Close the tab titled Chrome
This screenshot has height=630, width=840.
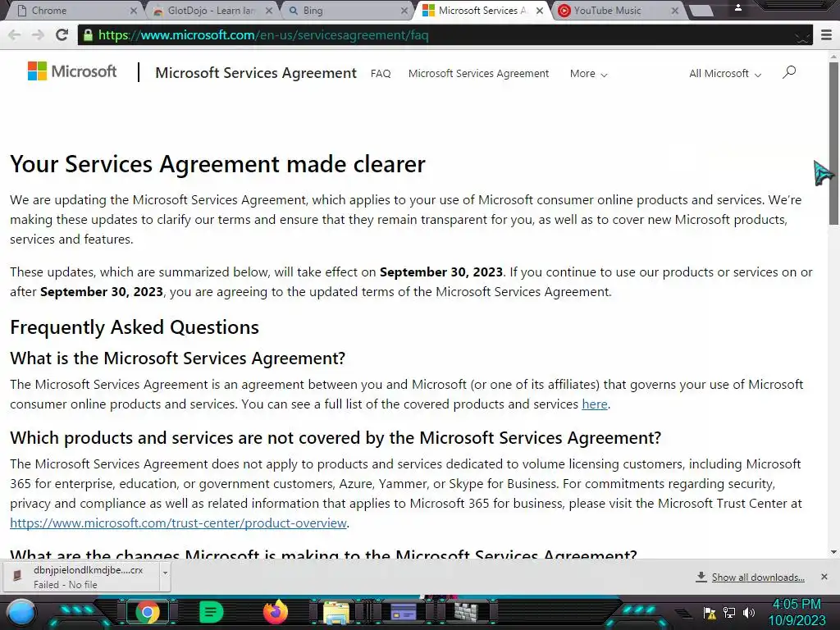pyautogui.click(x=134, y=11)
